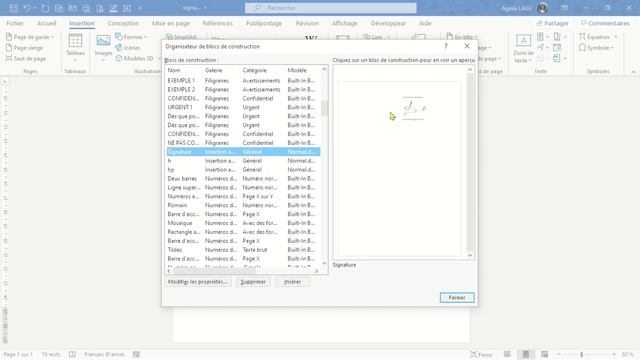
Task: Click the Équation pi icon
Action: click(x=582, y=37)
